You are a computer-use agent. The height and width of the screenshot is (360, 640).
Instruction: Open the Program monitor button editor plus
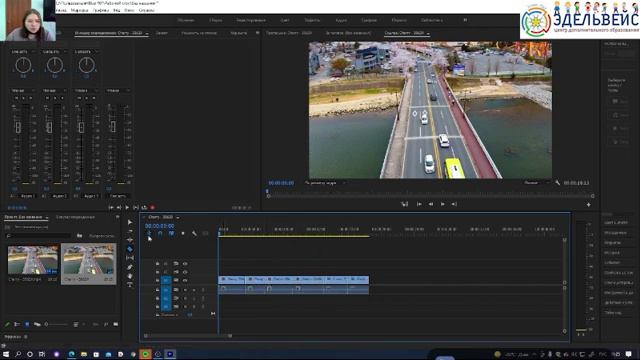point(589,204)
